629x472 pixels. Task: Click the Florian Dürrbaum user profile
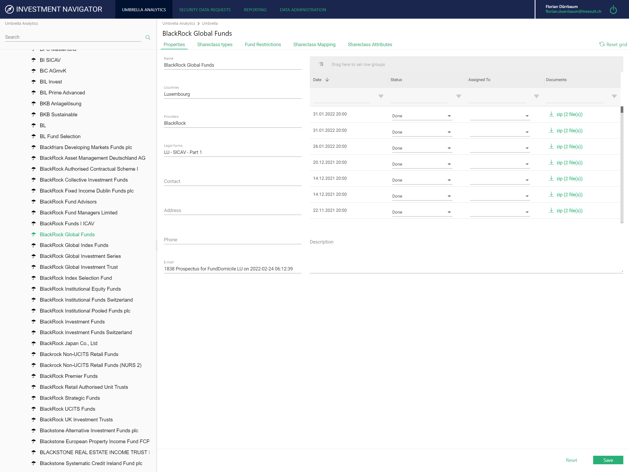[x=573, y=9]
